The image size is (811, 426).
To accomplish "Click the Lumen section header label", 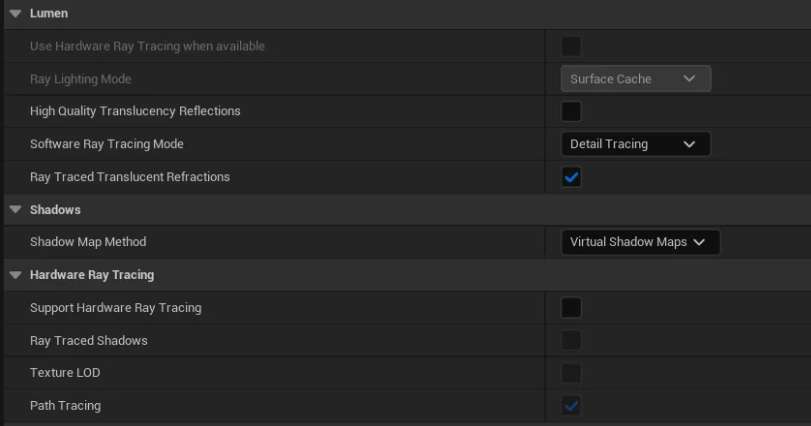I will click(49, 13).
